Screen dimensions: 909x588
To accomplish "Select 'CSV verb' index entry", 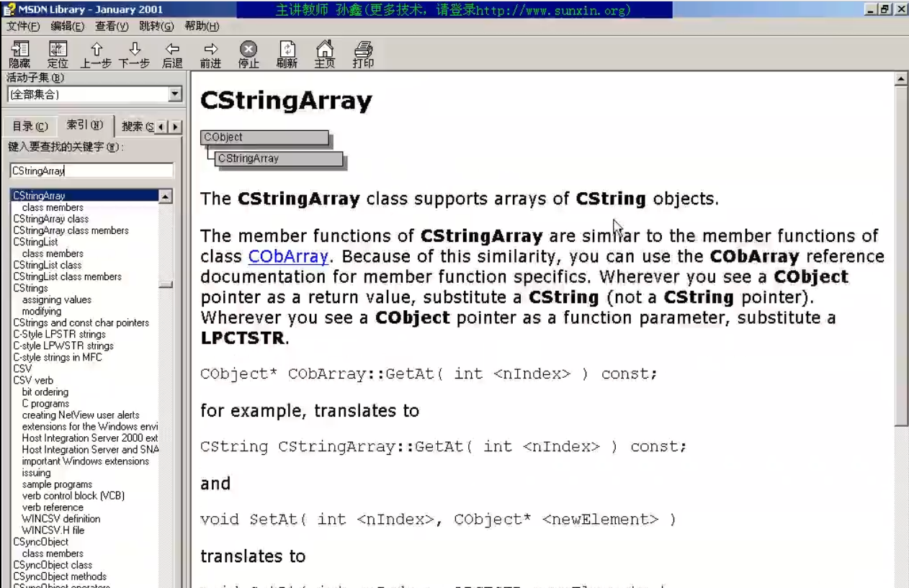I will point(33,380).
